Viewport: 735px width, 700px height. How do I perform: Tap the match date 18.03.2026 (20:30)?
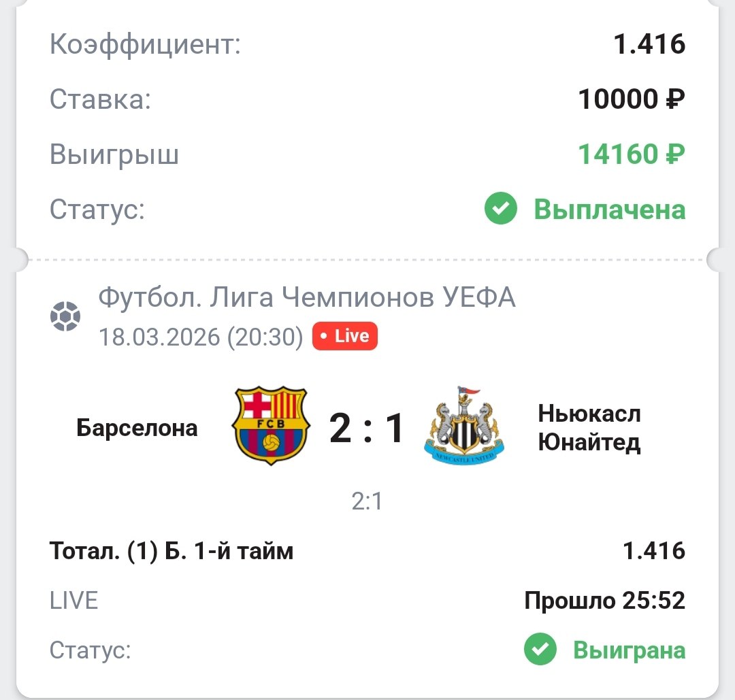[201, 337]
